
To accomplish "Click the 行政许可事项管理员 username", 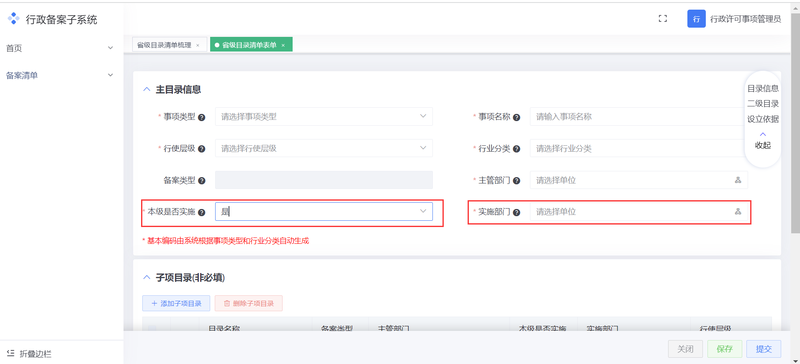I will [745, 19].
